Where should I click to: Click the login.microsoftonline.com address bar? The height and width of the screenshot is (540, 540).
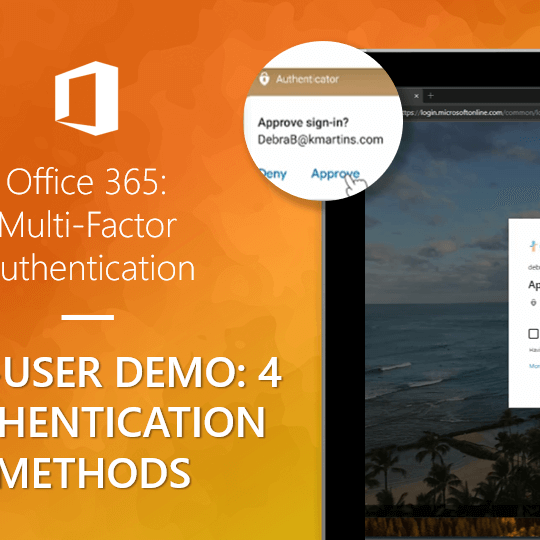[x=471, y=113]
